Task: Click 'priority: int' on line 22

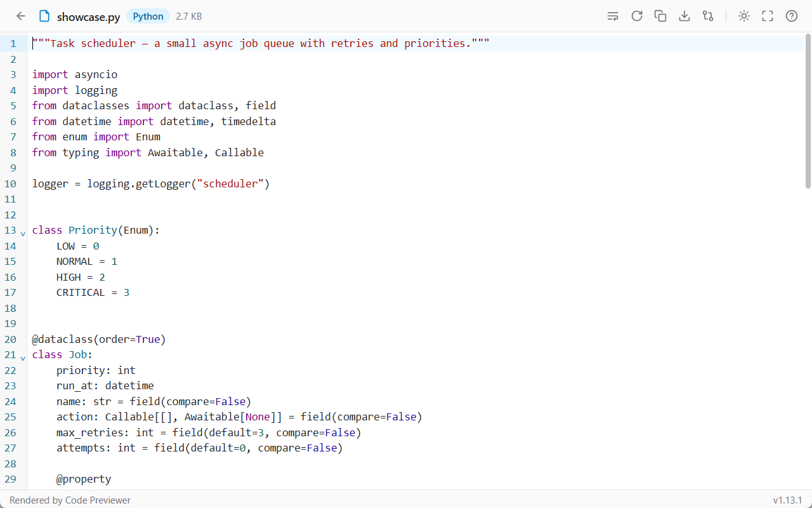Action: [96, 370]
